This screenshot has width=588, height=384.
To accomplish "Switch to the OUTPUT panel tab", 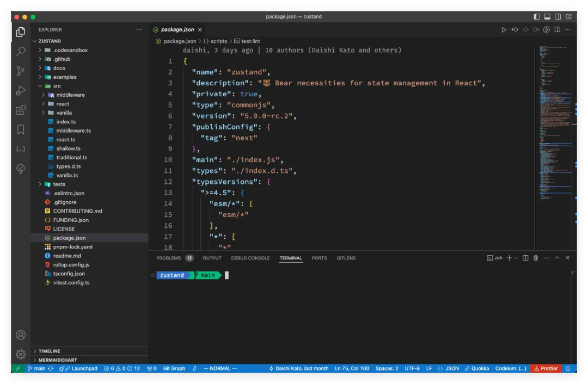I will [212, 258].
